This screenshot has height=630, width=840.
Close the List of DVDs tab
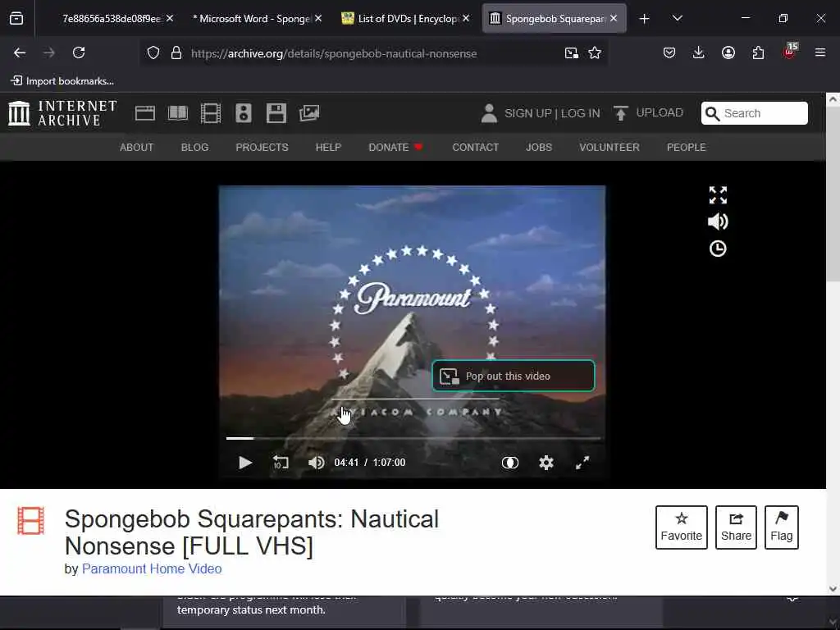466,19
